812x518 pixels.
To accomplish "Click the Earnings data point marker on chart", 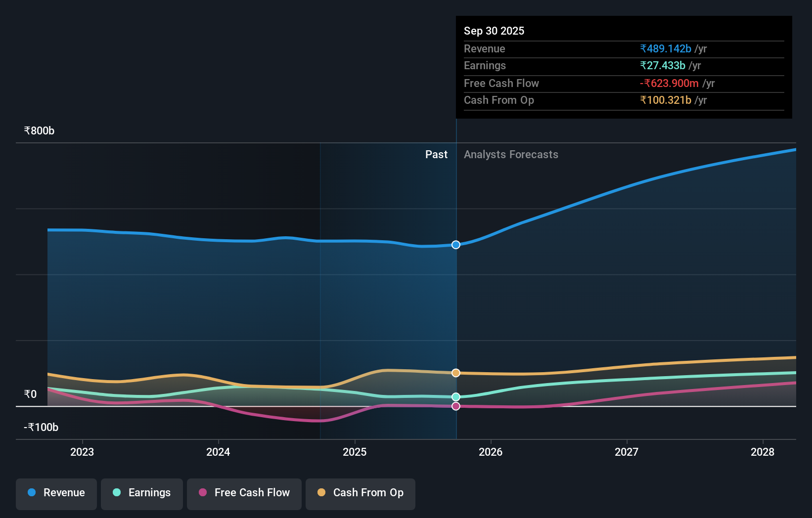I will [455, 396].
